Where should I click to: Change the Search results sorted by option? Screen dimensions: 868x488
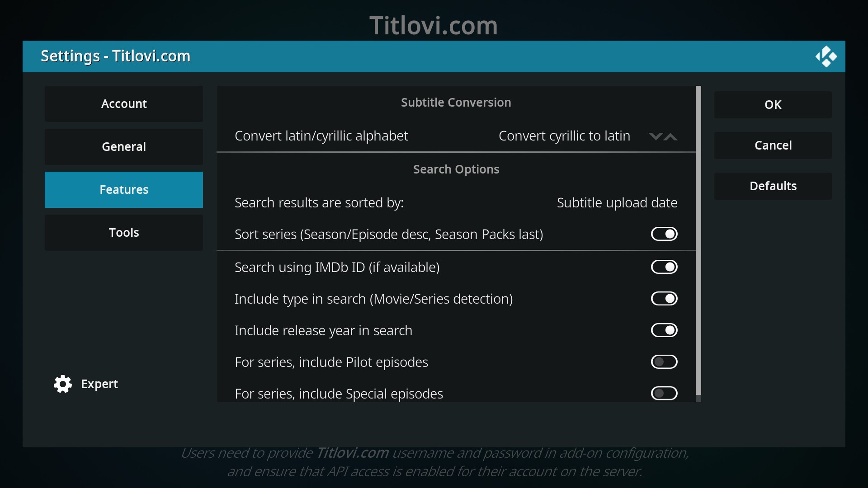(456, 203)
